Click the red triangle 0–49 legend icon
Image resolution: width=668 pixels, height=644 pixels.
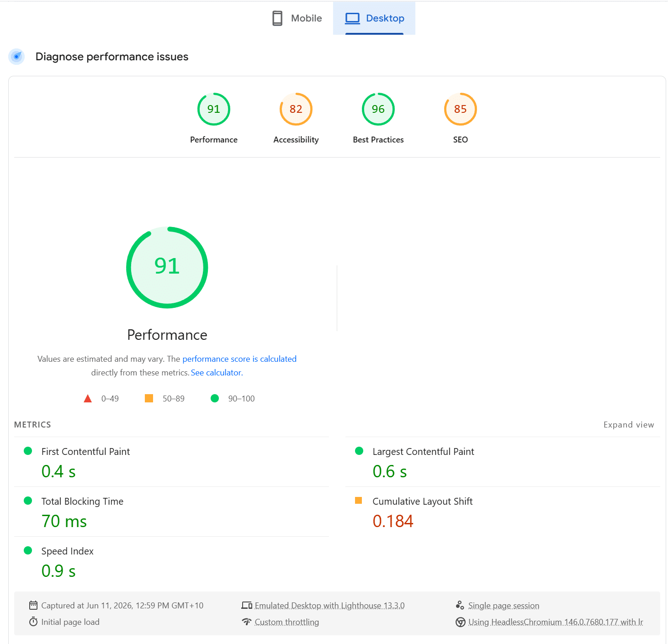[x=88, y=399]
